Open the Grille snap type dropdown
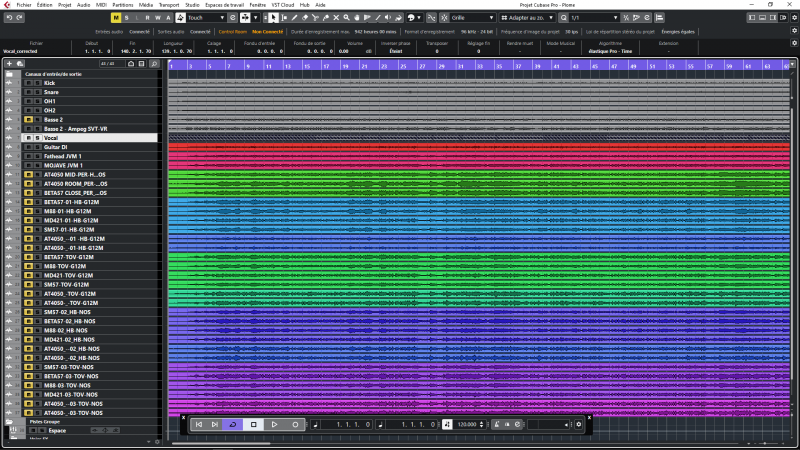 pos(470,17)
